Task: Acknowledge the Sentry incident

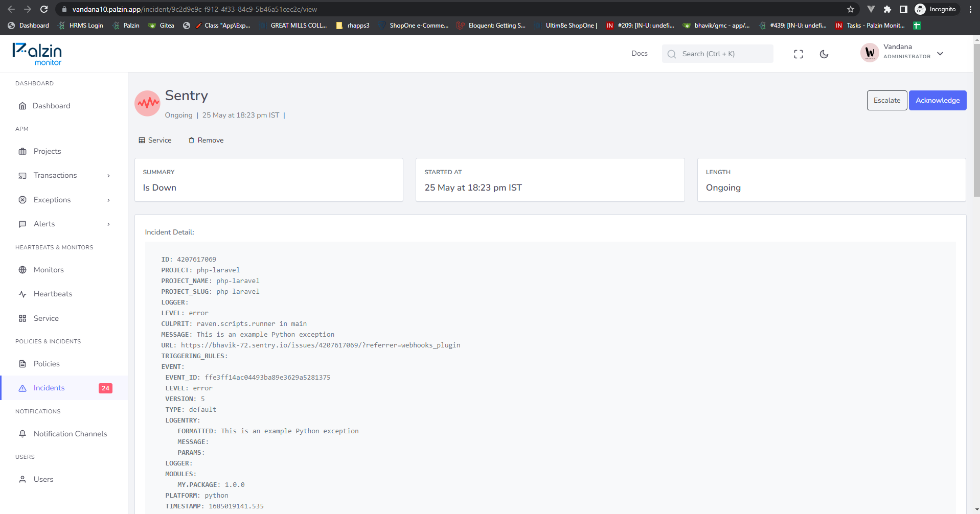Action: pyautogui.click(x=938, y=100)
